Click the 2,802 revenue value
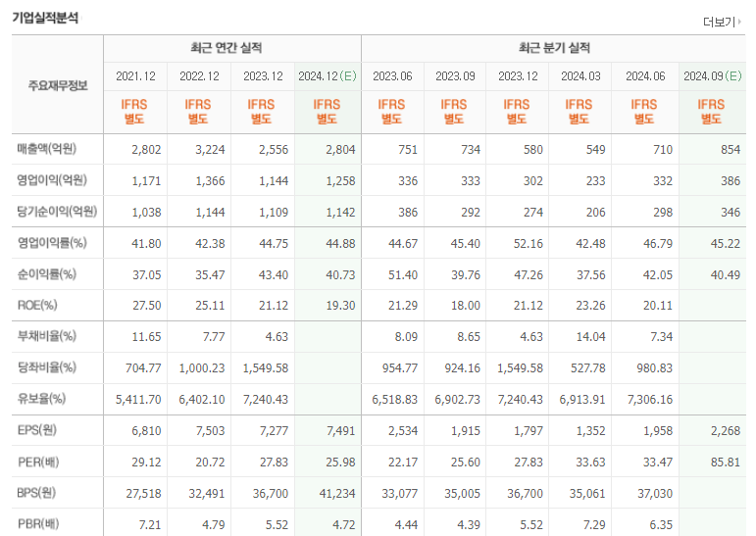 click(x=146, y=150)
